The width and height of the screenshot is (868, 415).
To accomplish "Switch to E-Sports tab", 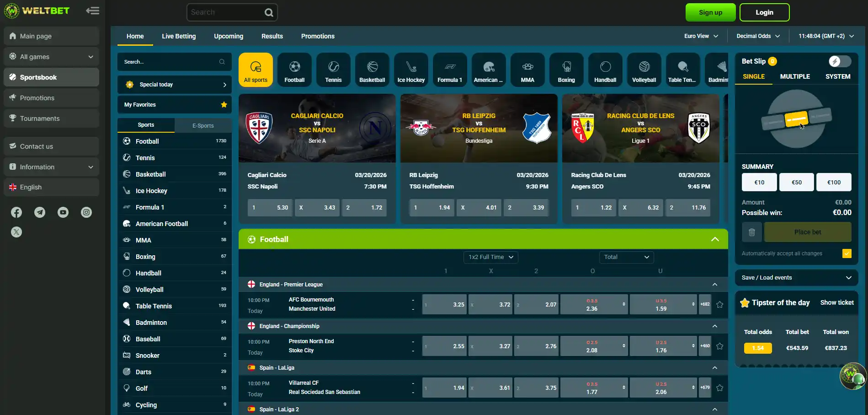I will tap(203, 125).
